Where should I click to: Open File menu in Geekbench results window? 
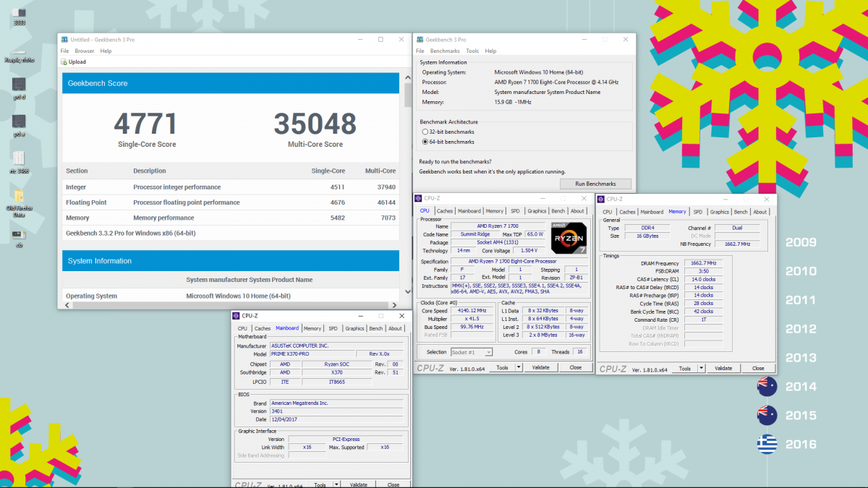[x=65, y=51]
